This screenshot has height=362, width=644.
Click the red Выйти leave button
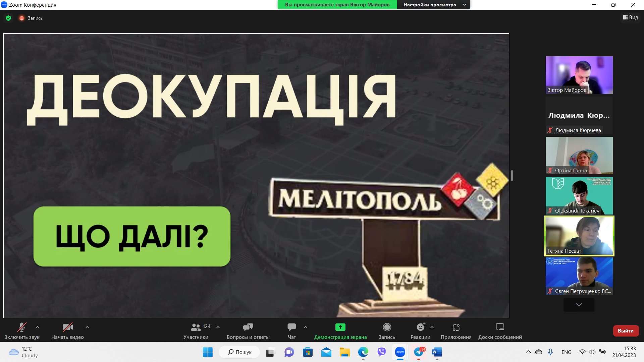[x=626, y=331]
